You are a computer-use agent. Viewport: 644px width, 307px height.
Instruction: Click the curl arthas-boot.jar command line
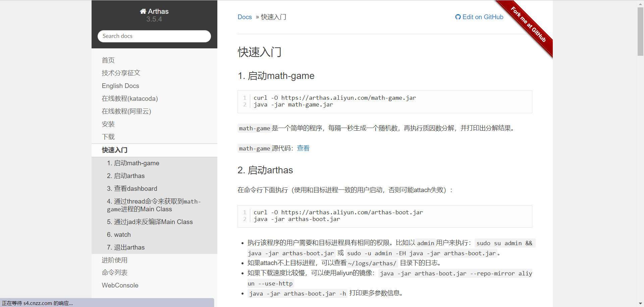click(x=338, y=212)
